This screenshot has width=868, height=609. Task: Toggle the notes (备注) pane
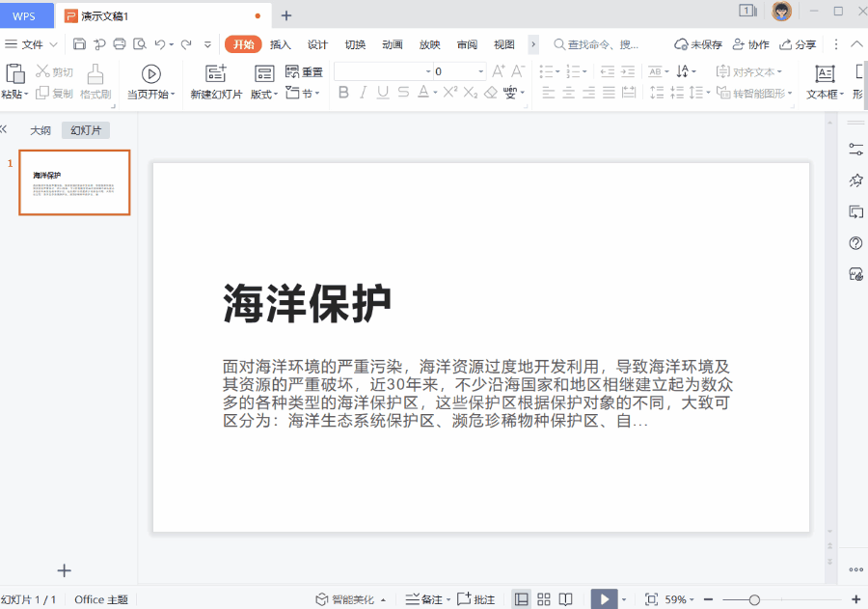[424, 599]
